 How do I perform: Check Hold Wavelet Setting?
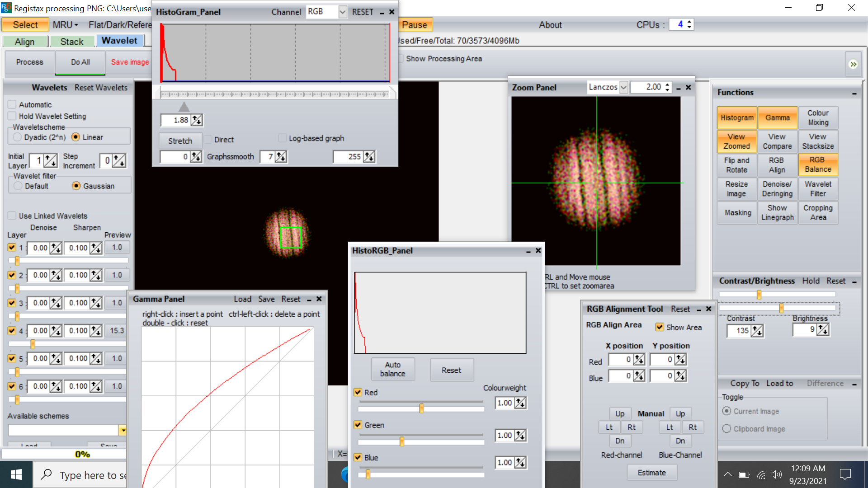(x=12, y=116)
